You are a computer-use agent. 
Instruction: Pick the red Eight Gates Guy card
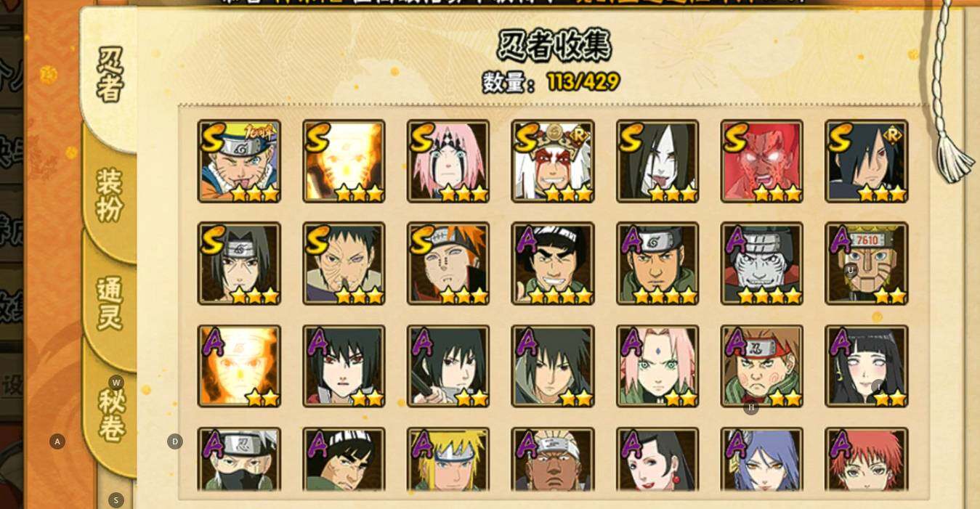coord(762,161)
